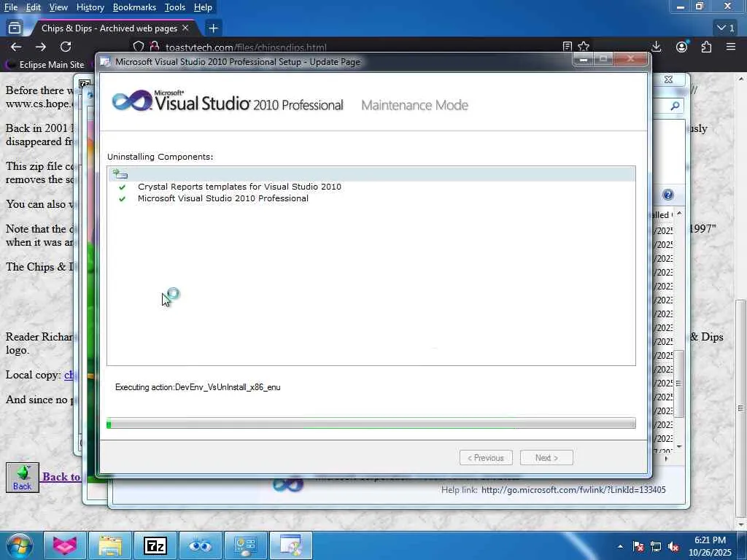
Task: Open the Firefox hamburger menu
Action: tap(731, 47)
